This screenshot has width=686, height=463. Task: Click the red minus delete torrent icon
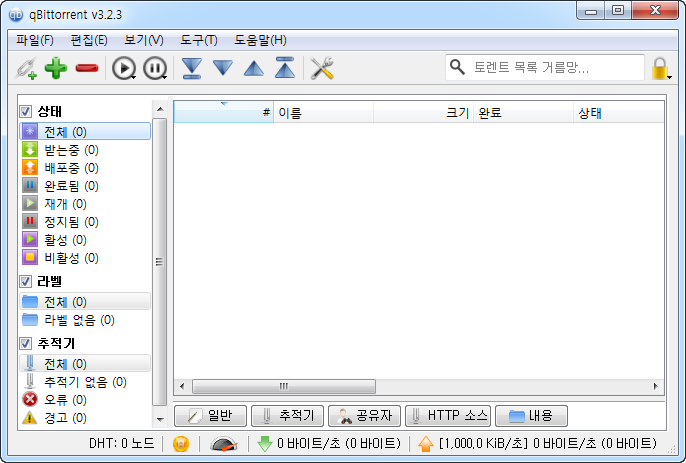pyautogui.click(x=87, y=68)
